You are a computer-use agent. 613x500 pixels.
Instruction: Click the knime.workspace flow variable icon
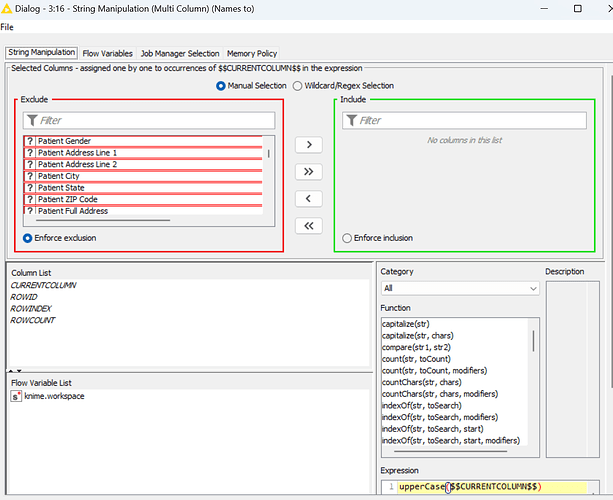pos(16,397)
